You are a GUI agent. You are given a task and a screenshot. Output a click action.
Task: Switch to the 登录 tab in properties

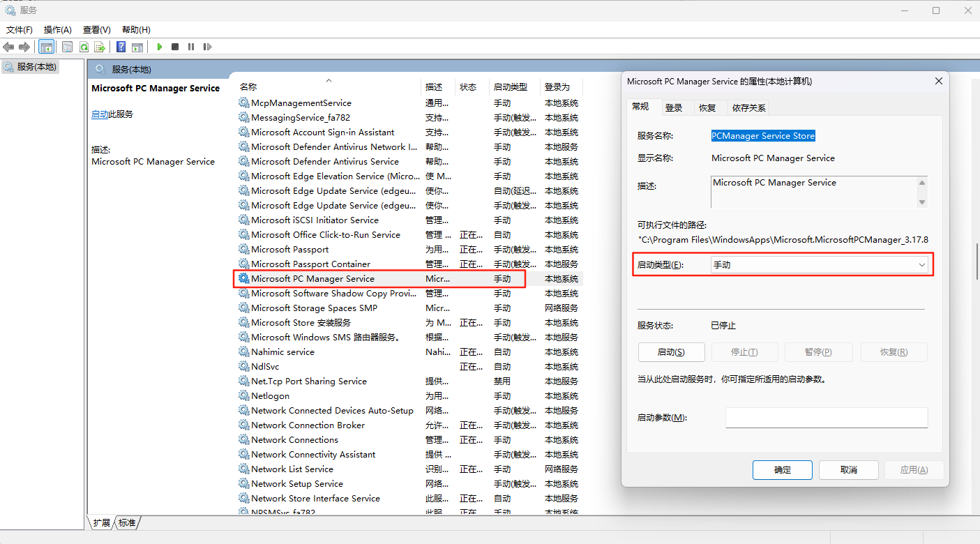(674, 107)
